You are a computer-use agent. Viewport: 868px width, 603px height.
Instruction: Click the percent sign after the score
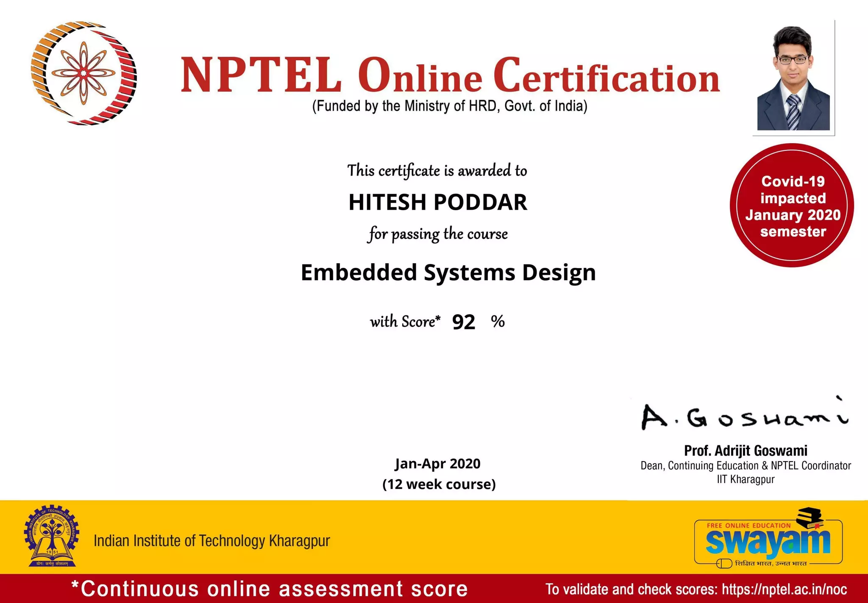tap(498, 322)
